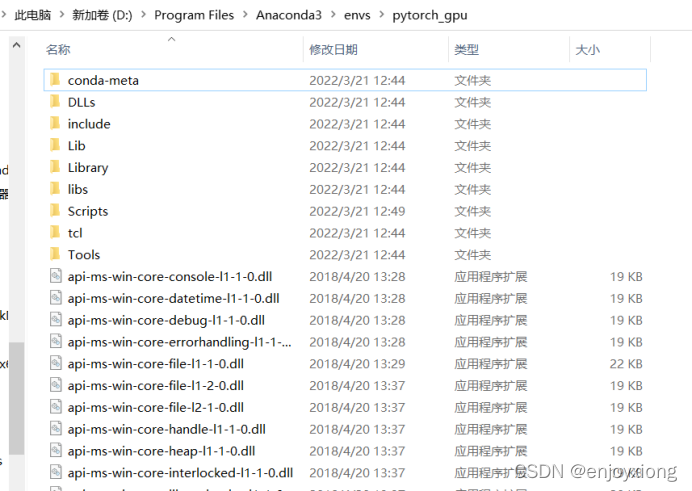692x491 pixels.
Task: Select the DLLs folder name
Action: (82, 102)
